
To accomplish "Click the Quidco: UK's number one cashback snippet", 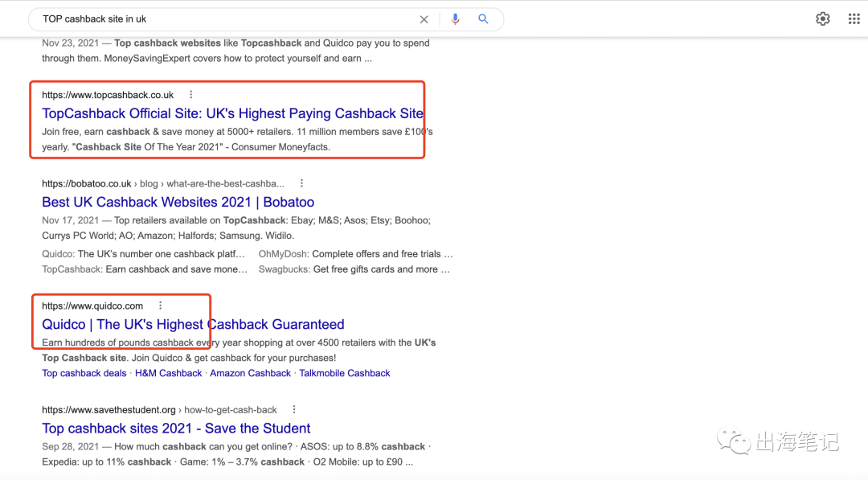I will pyautogui.click(x=143, y=254).
